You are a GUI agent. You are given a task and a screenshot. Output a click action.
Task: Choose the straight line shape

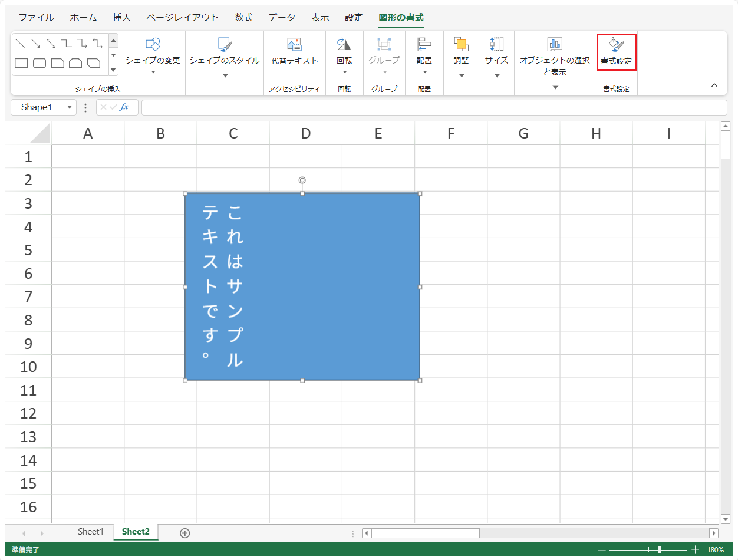tap(20, 43)
